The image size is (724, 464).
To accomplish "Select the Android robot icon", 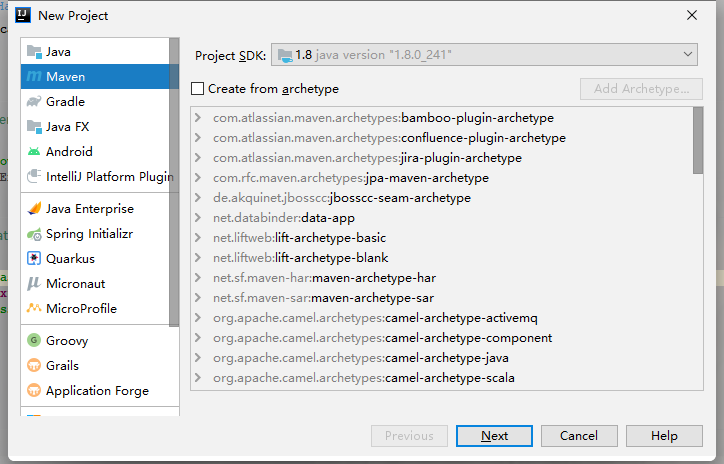I will pyautogui.click(x=34, y=151).
